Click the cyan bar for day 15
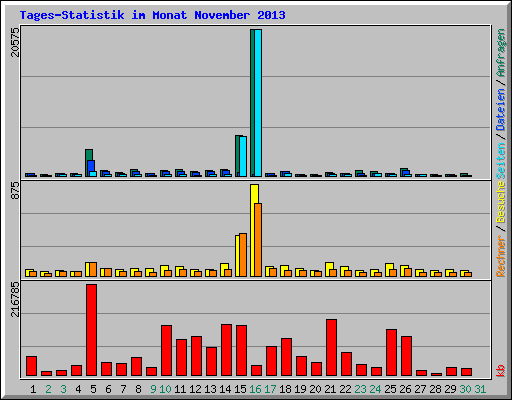 pos(243,156)
